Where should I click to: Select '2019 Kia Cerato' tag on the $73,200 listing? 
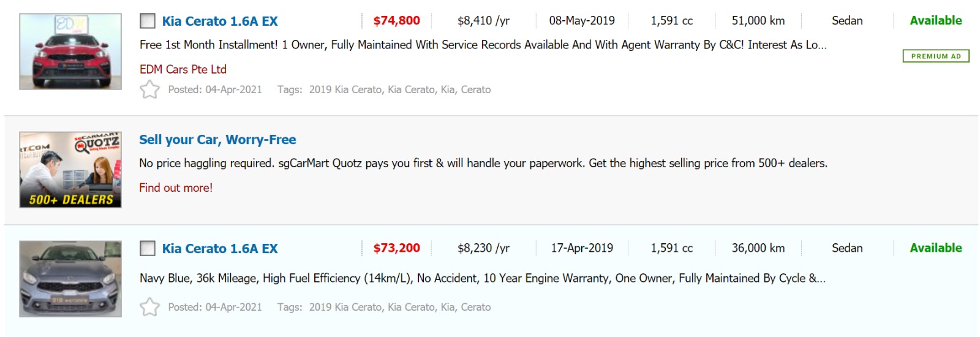tap(345, 307)
